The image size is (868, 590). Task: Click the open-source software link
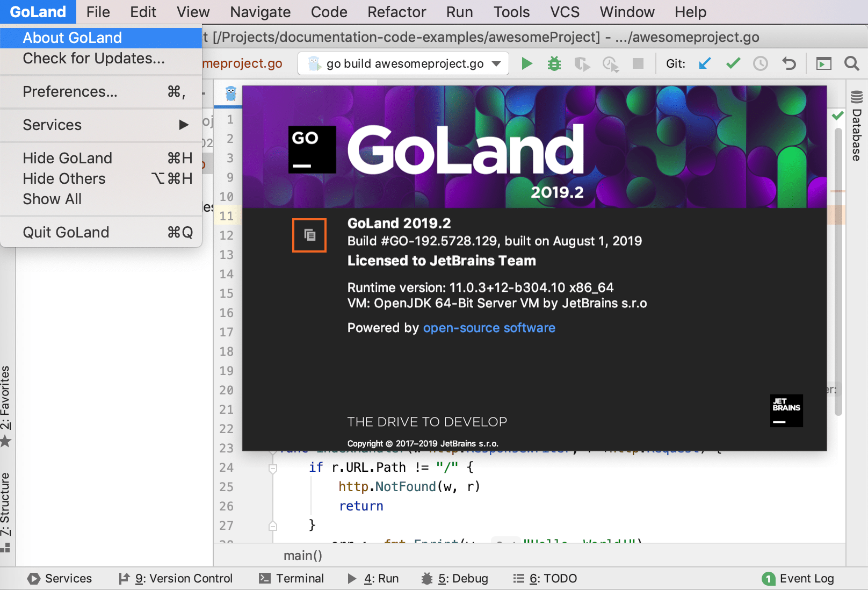click(x=489, y=328)
